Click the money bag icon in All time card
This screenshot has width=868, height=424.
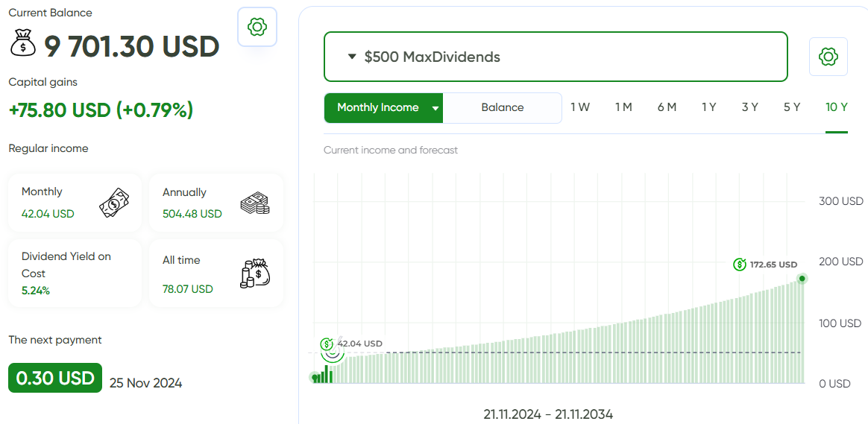coord(255,273)
